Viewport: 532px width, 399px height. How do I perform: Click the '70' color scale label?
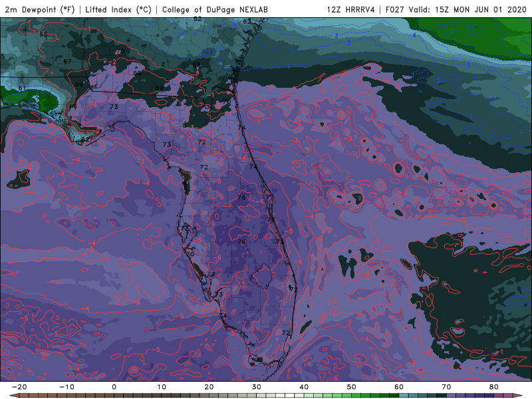click(446, 387)
